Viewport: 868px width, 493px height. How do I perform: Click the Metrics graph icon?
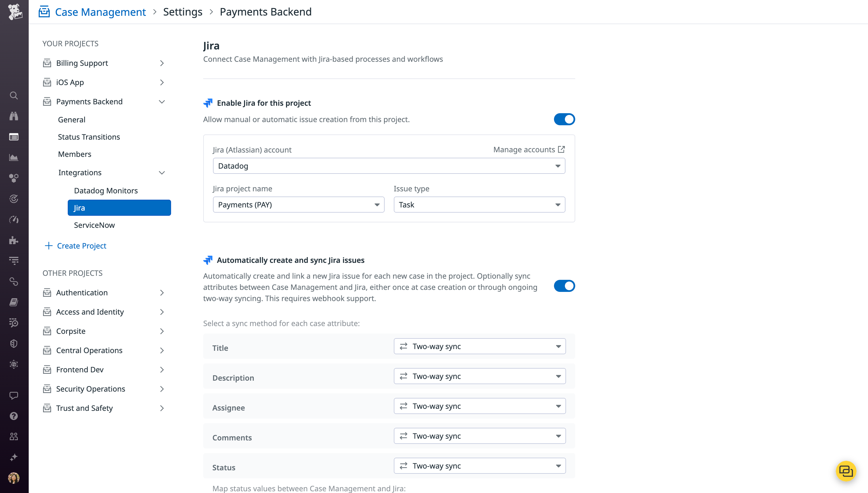(13, 157)
